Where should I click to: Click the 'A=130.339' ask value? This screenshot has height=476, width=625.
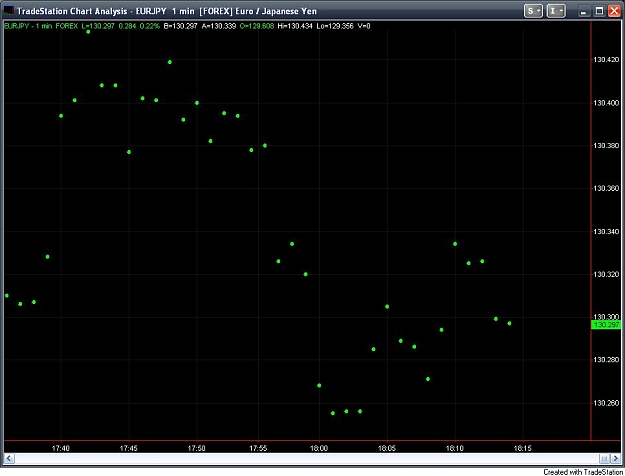pos(219,26)
